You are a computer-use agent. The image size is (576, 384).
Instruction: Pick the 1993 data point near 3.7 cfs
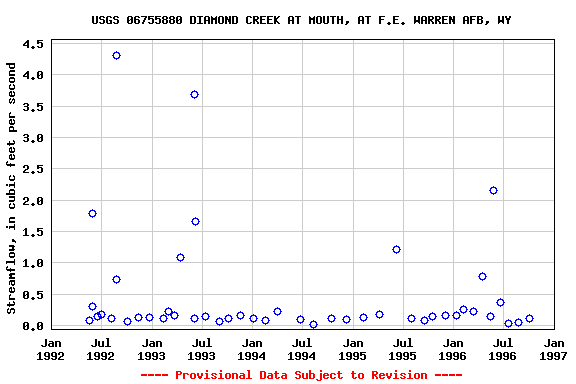click(194, 94)
